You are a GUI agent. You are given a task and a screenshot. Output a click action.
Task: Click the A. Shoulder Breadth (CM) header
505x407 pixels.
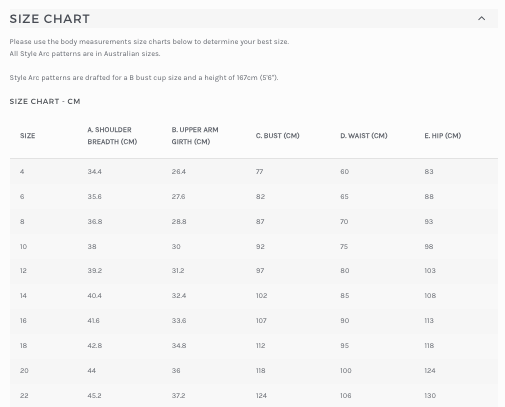click(x=112, y=136)
